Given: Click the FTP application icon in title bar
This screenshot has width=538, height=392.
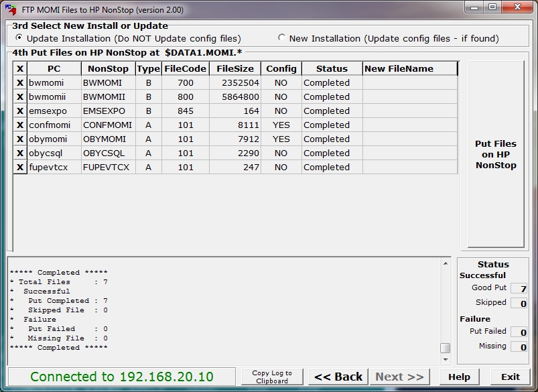Looking at the screenshot, I should (9, 10).
